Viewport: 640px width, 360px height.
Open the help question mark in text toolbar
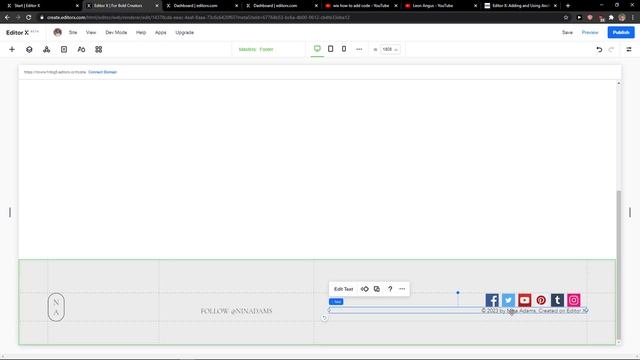(x=390, y=289)
